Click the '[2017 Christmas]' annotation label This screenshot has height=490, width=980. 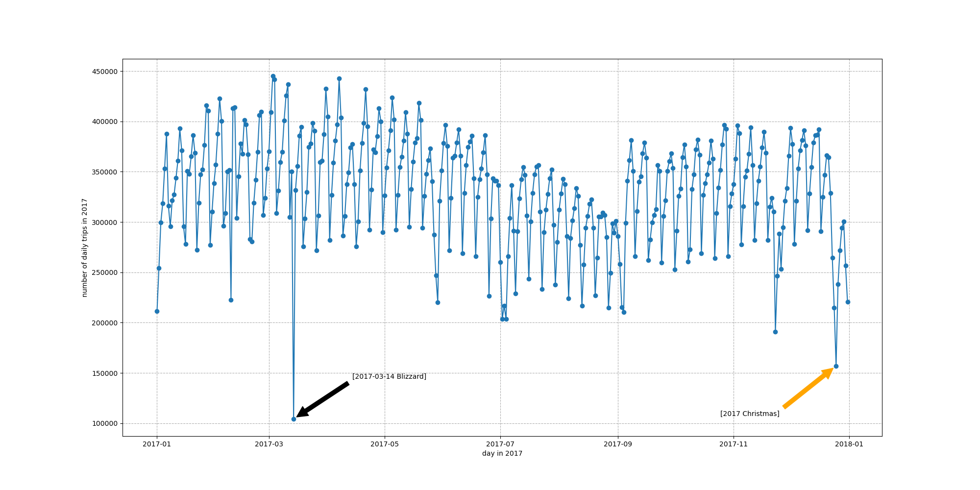[750, 414]
